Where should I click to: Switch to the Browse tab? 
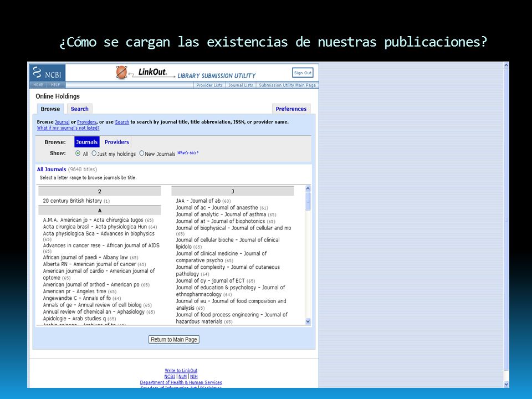[50, 109]
